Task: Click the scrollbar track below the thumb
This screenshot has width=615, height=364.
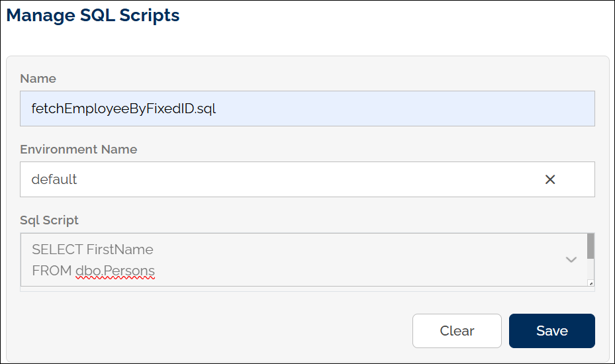Action: [x=591, y=269]
